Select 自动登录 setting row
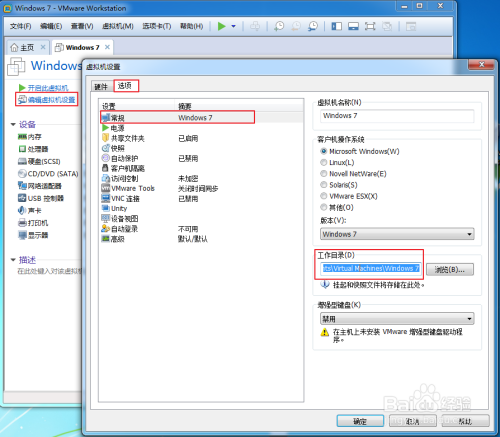500x437 pixels. 202,229
